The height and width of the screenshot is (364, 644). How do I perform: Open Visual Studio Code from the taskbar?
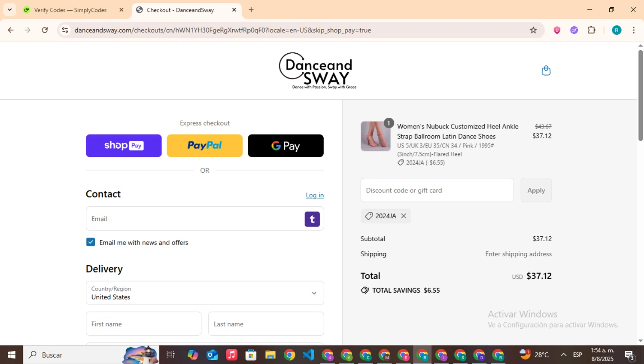click(308, 355)
